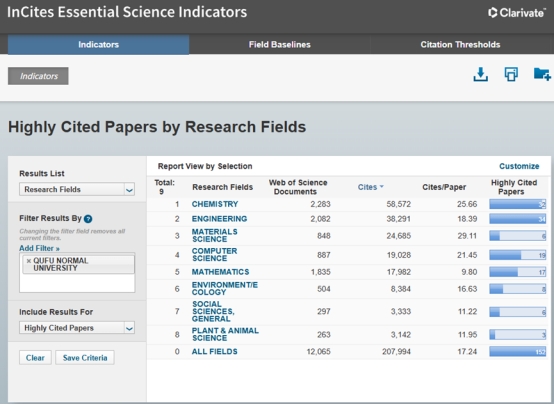Click the Save Criteria button
Screen dimensions: 554x405
point(85,358)
